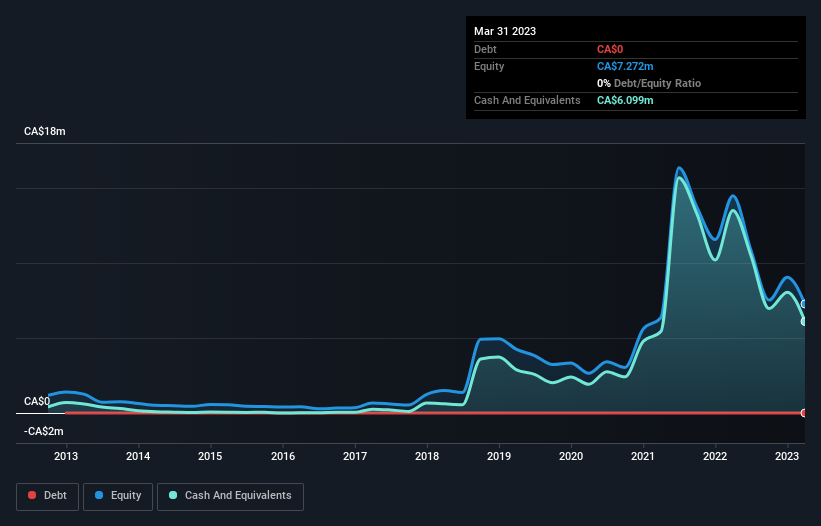Toggle Cash And Equivalents legend button
This screenshot has height=526, width=821.
pyautogui.click(x=230, y=496)
